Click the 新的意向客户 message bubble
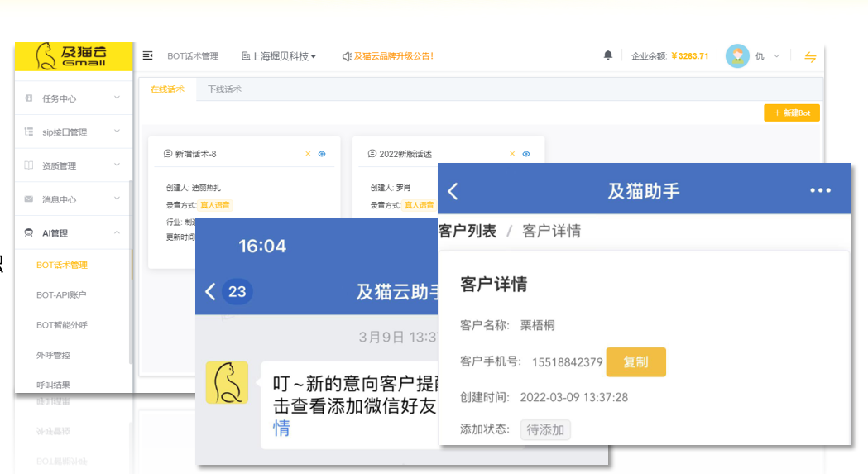 350,405
